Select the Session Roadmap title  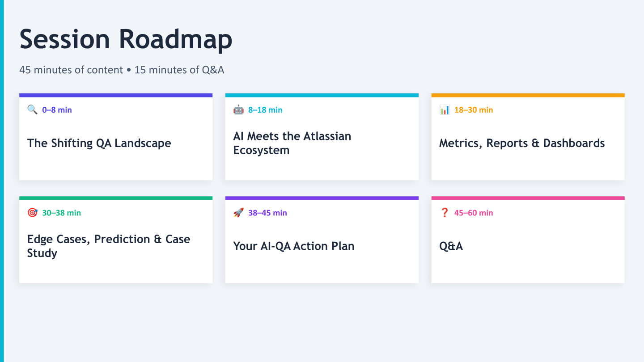(126, 39)
